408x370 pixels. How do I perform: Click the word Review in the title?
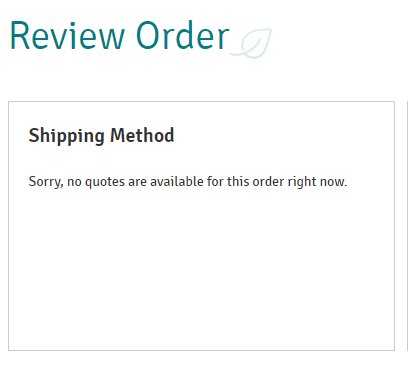coord(68,36)
